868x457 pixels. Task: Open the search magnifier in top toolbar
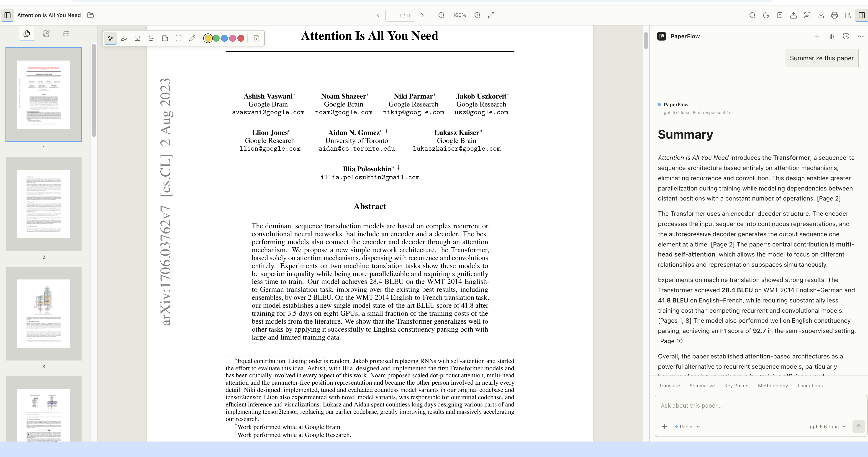tap(752, 15)
